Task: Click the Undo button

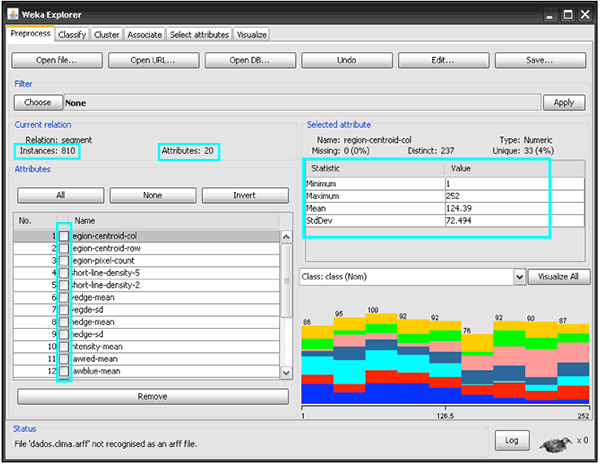Action: tap(347, 60)
